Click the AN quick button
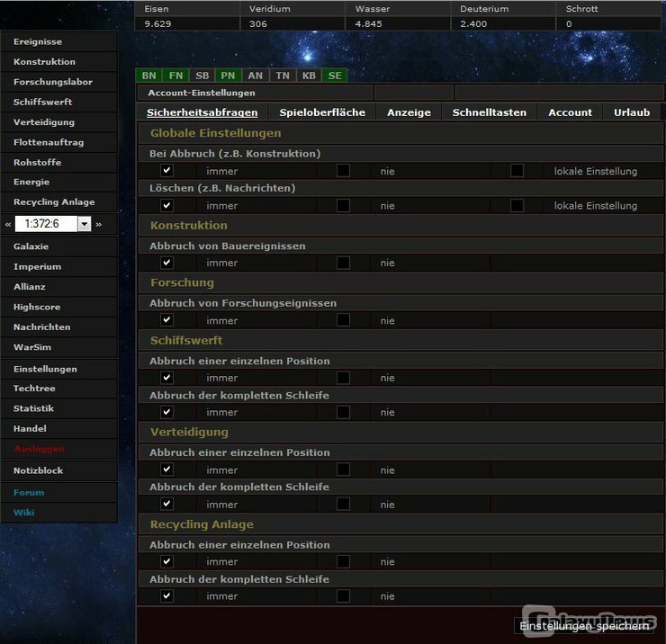666x644 pixels. click(x=256, y=76)
